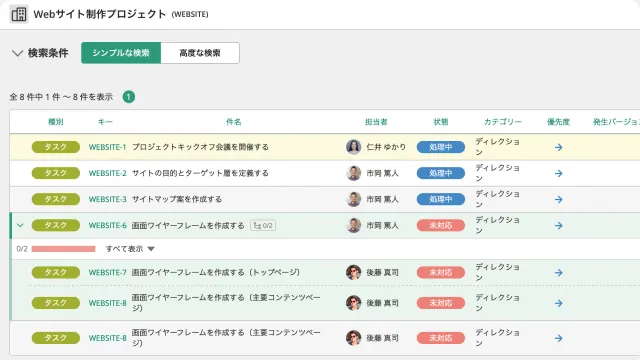The width and height of the screenshot is (640, 360).
Task: Open issue key WEBSITE-7
Action: point(107,272)
